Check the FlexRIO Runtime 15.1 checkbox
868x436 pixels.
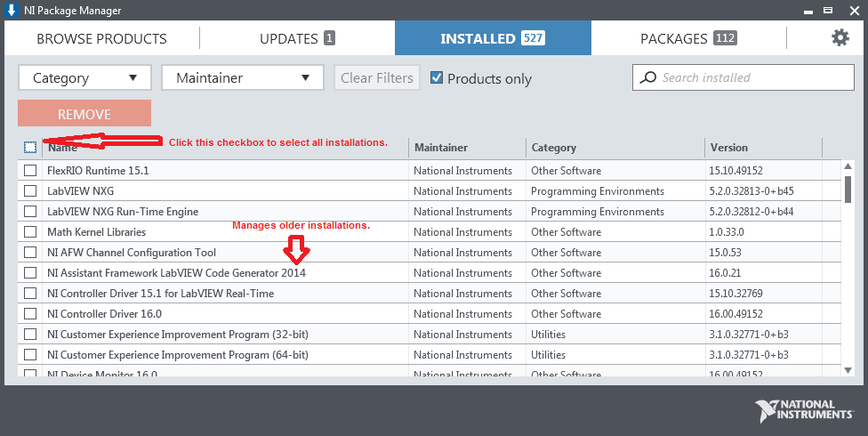30,171
